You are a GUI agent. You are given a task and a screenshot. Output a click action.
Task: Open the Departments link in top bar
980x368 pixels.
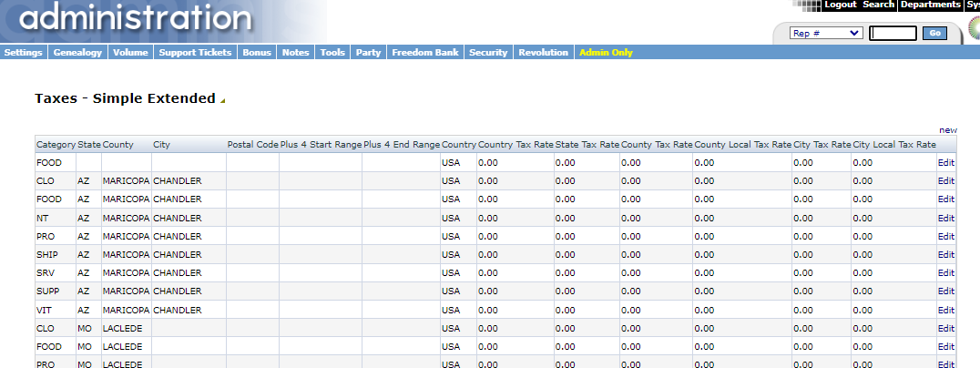pyautogui.click(x=930, y=5)
